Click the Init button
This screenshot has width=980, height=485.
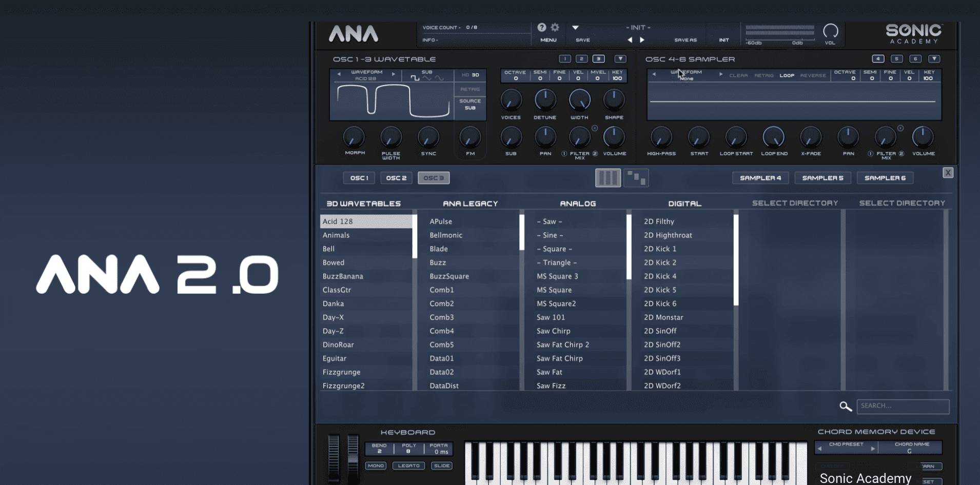[723, 40]
